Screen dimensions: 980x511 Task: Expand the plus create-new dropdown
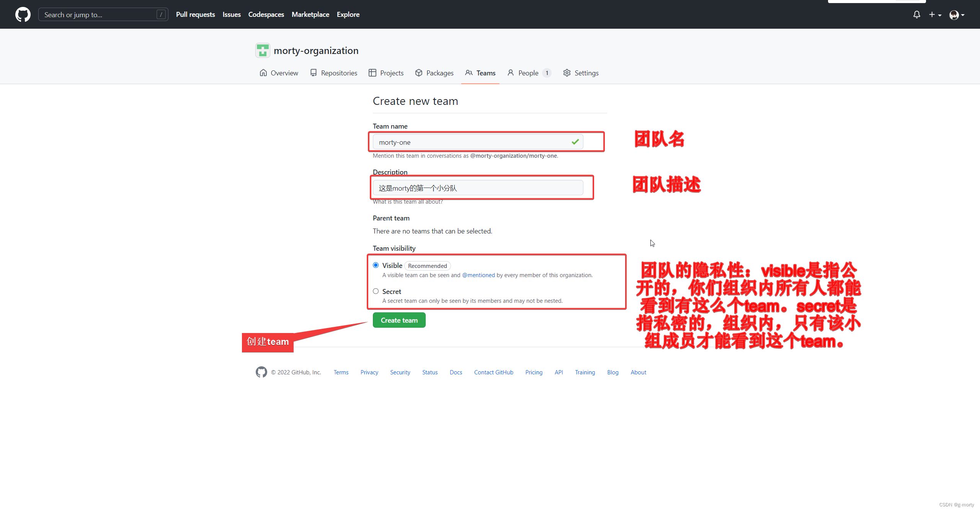(x=935, y=15)
